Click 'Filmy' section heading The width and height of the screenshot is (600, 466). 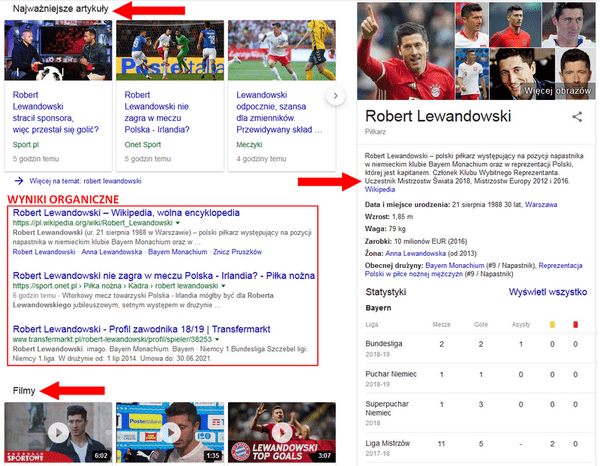click(x=24, y=391)
